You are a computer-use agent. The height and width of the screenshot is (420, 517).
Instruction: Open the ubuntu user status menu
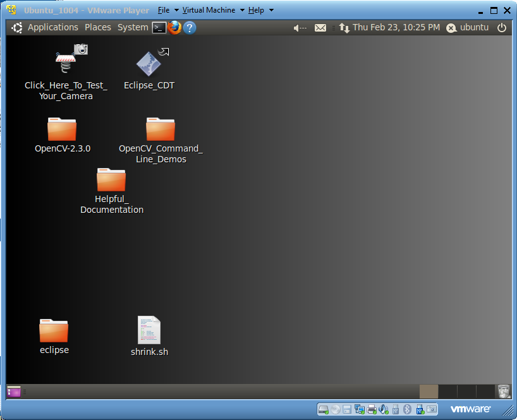point(468,28)
